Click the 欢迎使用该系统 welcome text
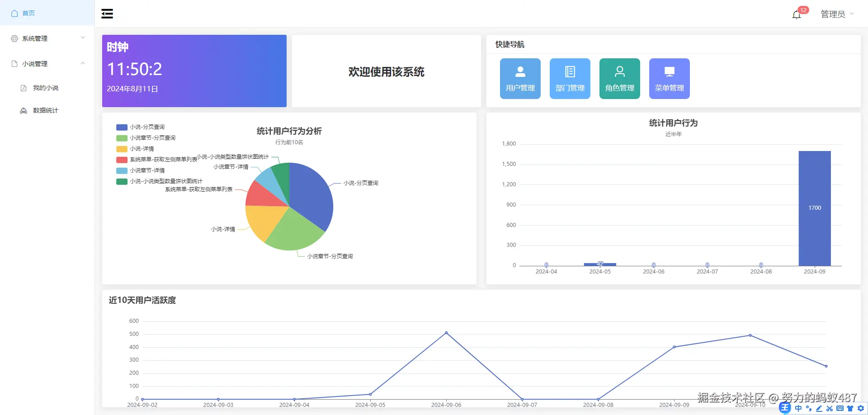Image resolution: width=868 pixels, height=415 pixels. 387,72
